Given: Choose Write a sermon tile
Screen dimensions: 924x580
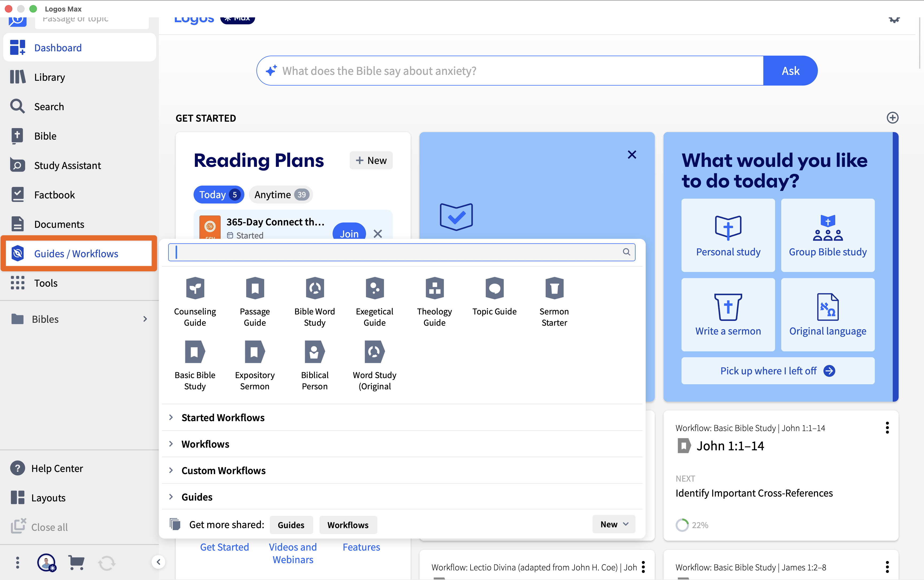Looking at the screenshot, I should (x=728, y=314).
